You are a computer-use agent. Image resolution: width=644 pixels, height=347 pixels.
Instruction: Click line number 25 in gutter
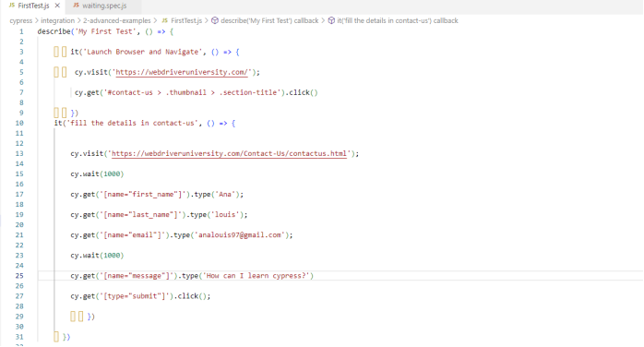[19, 276]
